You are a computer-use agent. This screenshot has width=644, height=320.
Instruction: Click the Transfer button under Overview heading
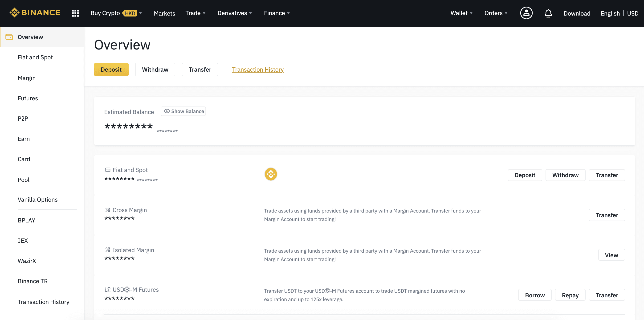click(200, 70)
